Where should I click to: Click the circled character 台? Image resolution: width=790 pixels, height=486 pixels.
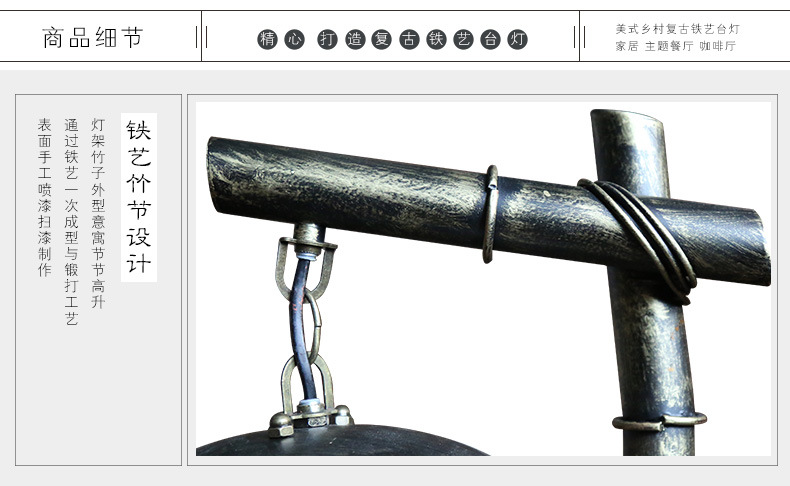(x=490, y=39)
